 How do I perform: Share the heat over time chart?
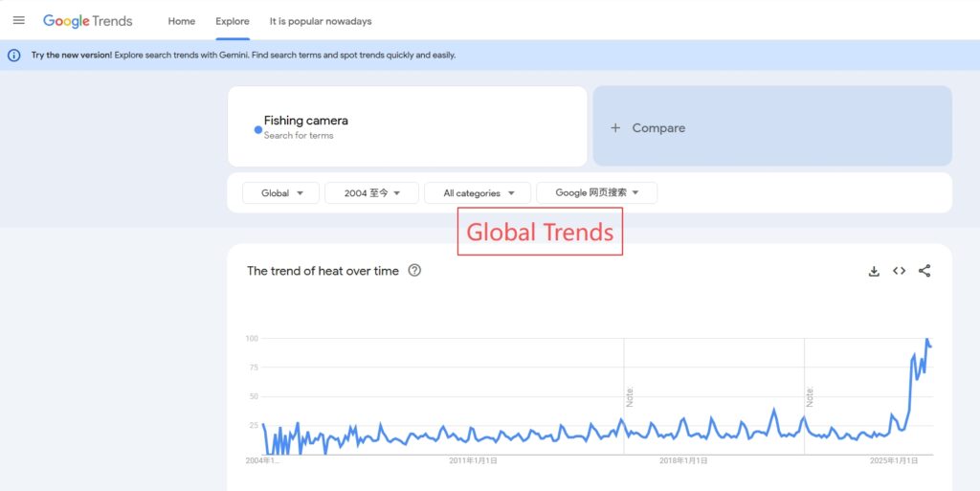coord(924,271)
